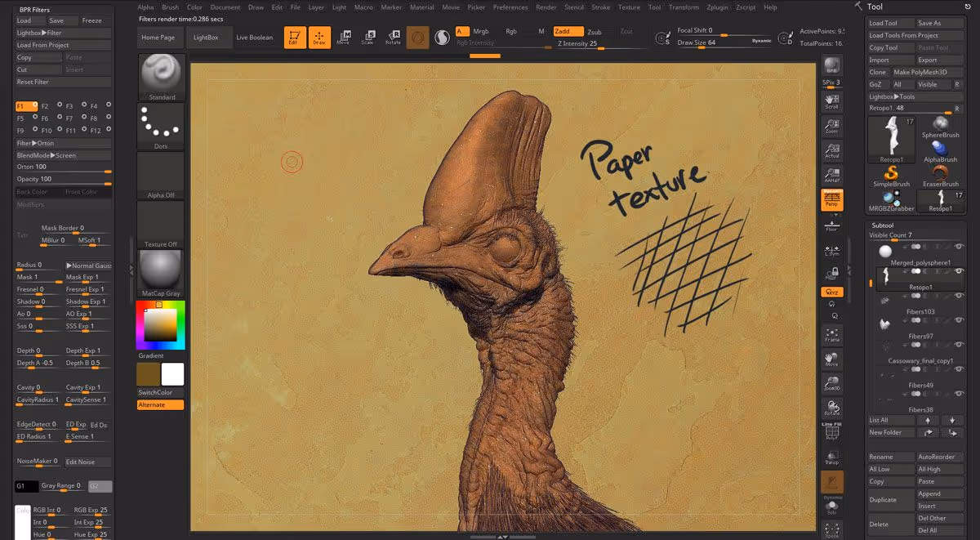
Task: Click the Actual size icon
Action: (831, 150)
